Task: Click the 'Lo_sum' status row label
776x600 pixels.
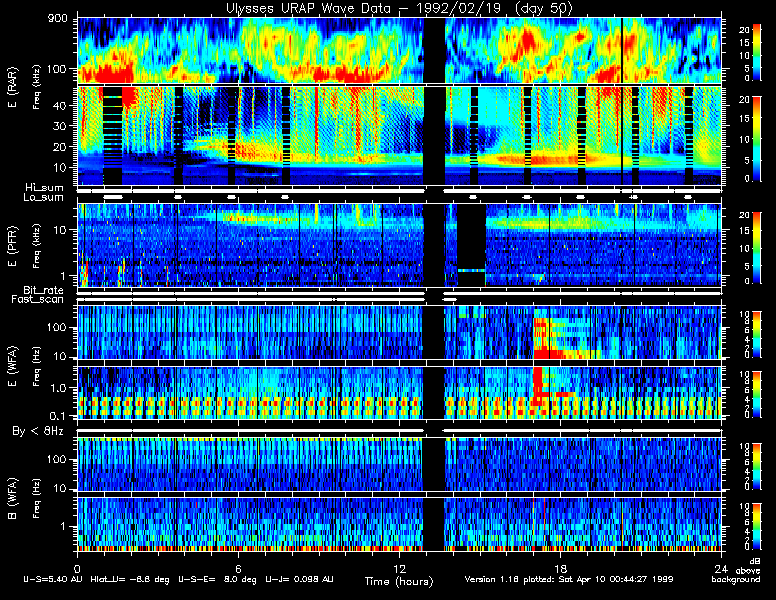Action: [44, 198]
